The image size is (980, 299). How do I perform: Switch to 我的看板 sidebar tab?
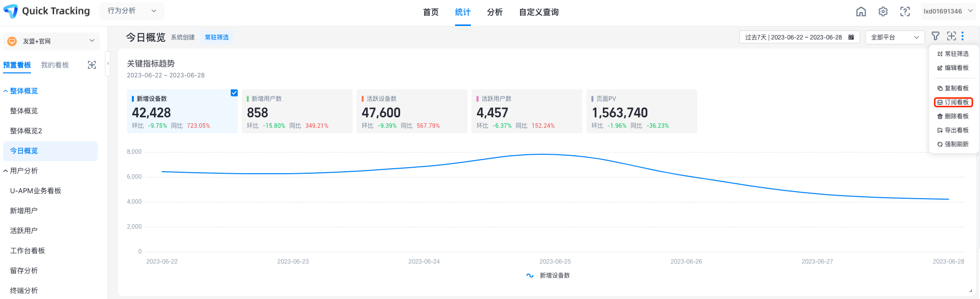[x=55, y=65]
